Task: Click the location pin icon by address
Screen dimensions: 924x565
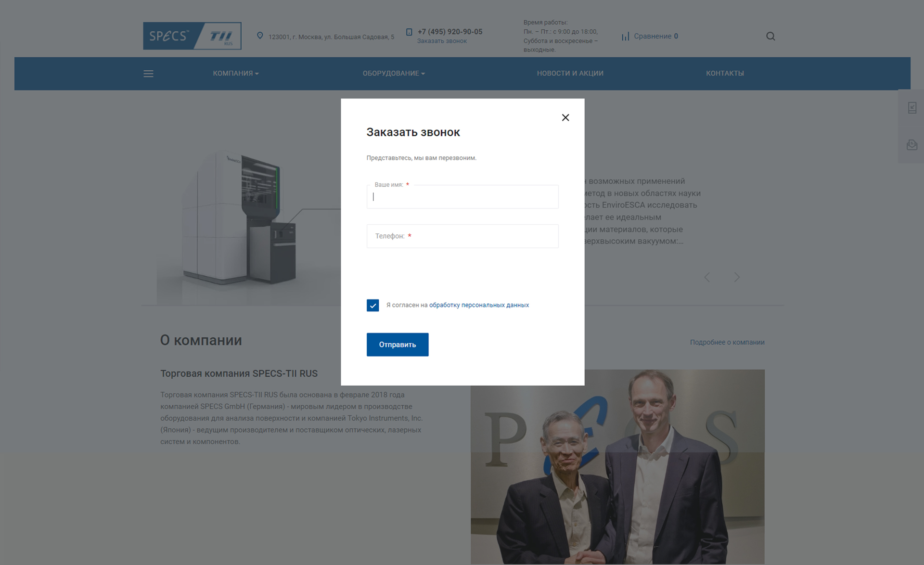Action: [x=260, y=36]
